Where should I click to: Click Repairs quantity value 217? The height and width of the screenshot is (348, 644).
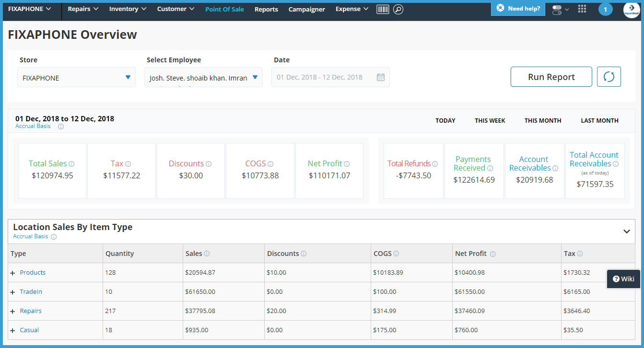pyautogui.click(x=110, y=311)
